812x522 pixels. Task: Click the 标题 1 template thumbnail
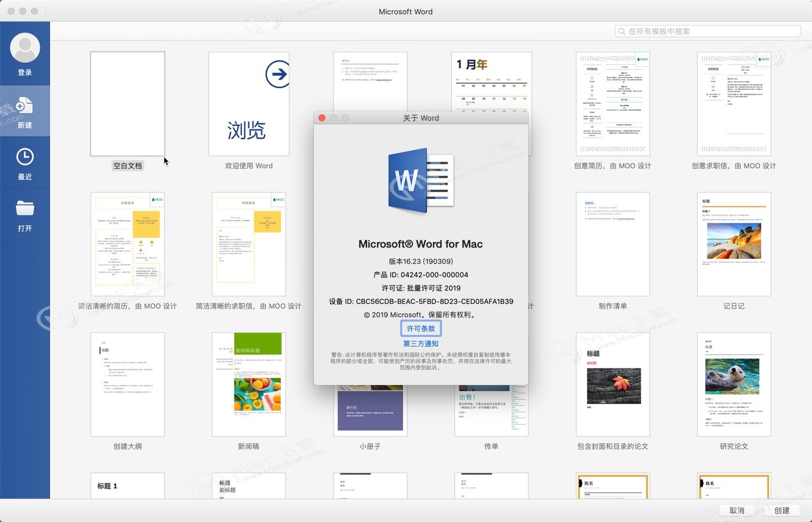tap(128, 485)
